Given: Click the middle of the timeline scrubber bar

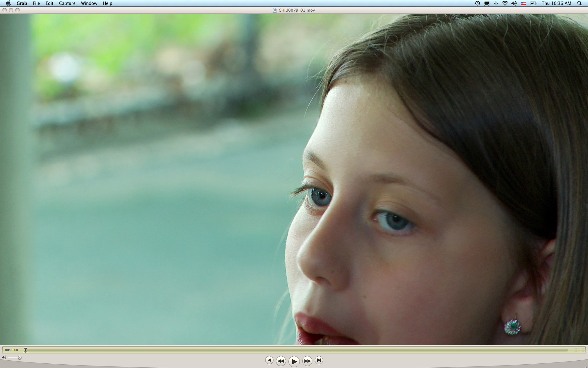Looking at the screenshot, I should pos(296,350).
